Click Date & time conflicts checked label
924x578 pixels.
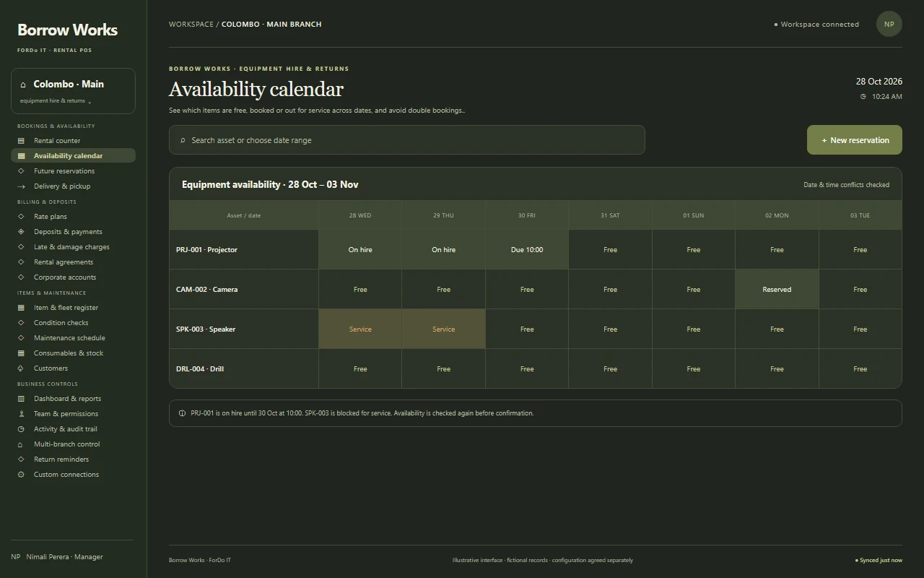(846, 185)
